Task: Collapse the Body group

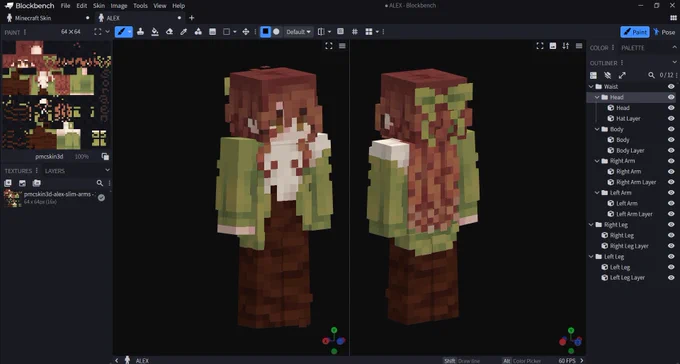Action: pyautogui.click(x=598, y=129)
